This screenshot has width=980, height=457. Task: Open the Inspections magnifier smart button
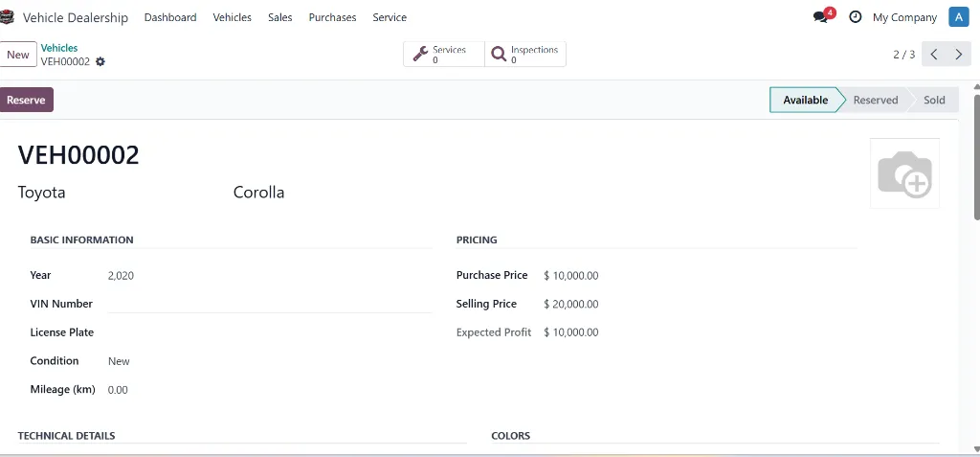coord(525,55)
